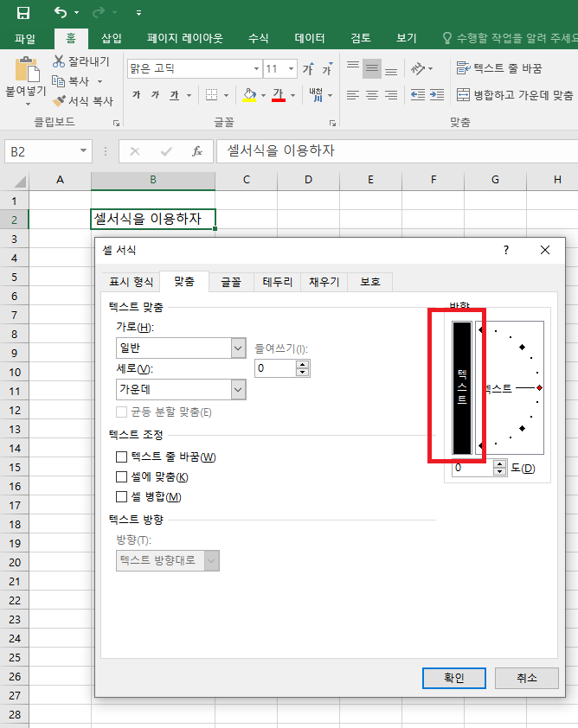Open the Customize Quick Access Toolbar arrow

(138, 13)
